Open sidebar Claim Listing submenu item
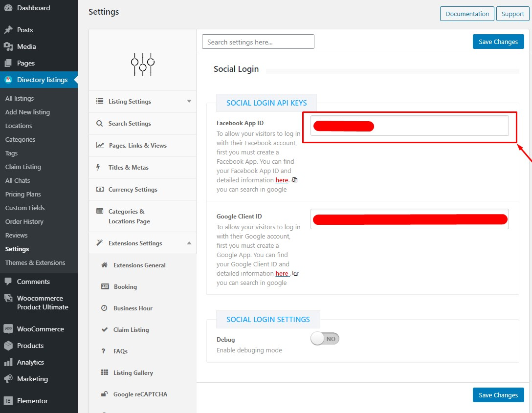Image resolution: width=532 pixels, height=413 pixels. (x=23, y=167)
